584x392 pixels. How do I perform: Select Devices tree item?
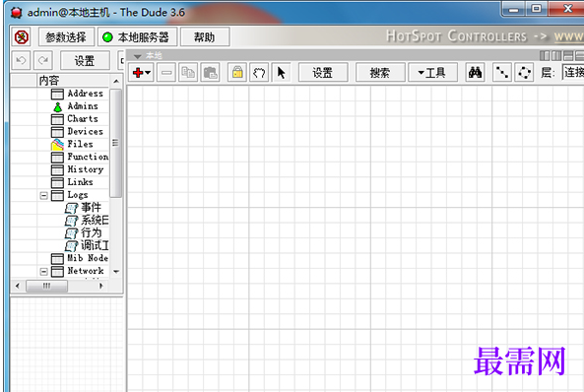[x=86, y=132]
